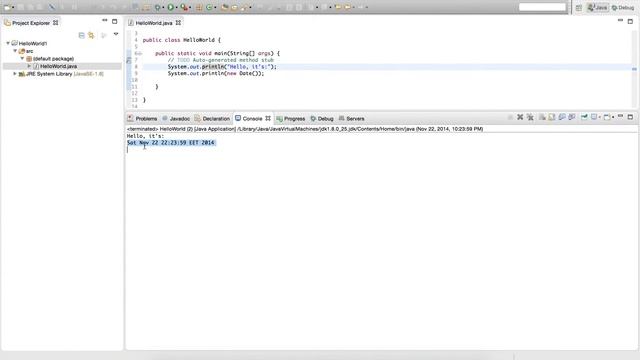Open the Problems tab
The height and width of the screenshot is (360, 640).
coord(142,118)
